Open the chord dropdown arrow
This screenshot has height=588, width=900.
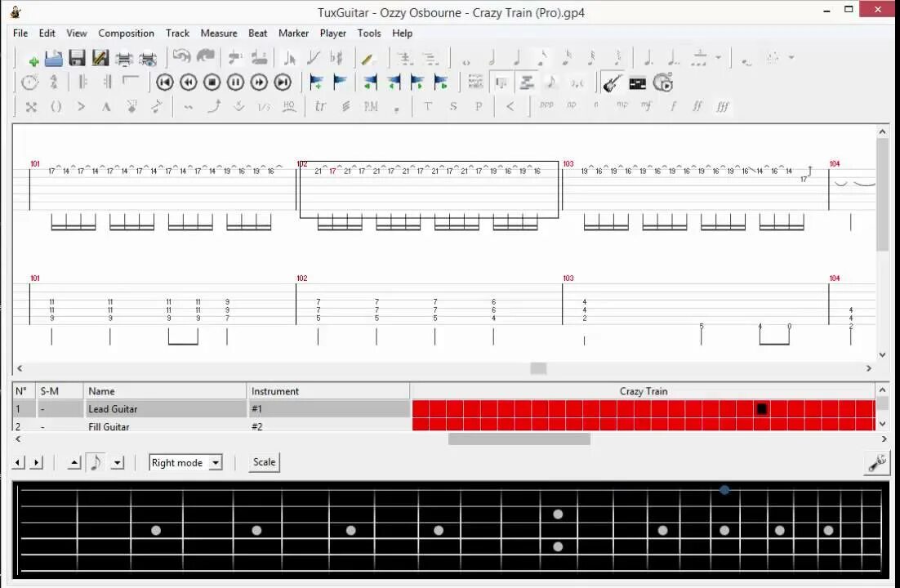(x=791, y=57)
